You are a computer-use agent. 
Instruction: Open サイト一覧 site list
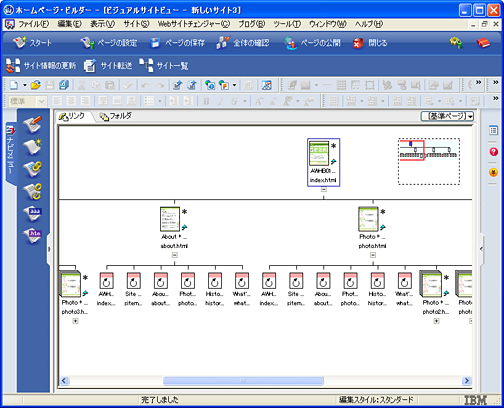pyautogui.click(x=164, y=66)
